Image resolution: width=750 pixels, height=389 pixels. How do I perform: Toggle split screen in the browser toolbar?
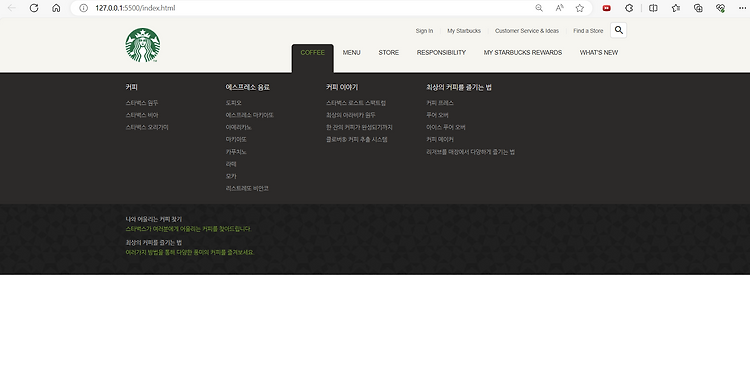pyautogui.click(x=653, y=8)
